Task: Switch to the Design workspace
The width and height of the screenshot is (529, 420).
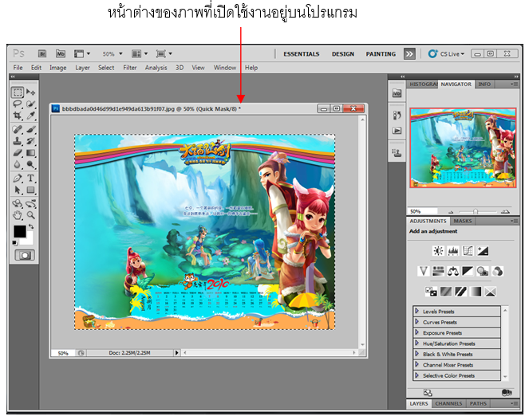Action: pyautogui.click(x=343, y=54)
